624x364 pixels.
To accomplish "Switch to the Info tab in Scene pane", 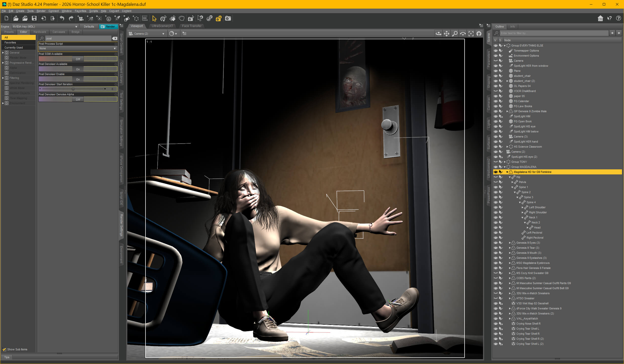I will coord(512,27).
